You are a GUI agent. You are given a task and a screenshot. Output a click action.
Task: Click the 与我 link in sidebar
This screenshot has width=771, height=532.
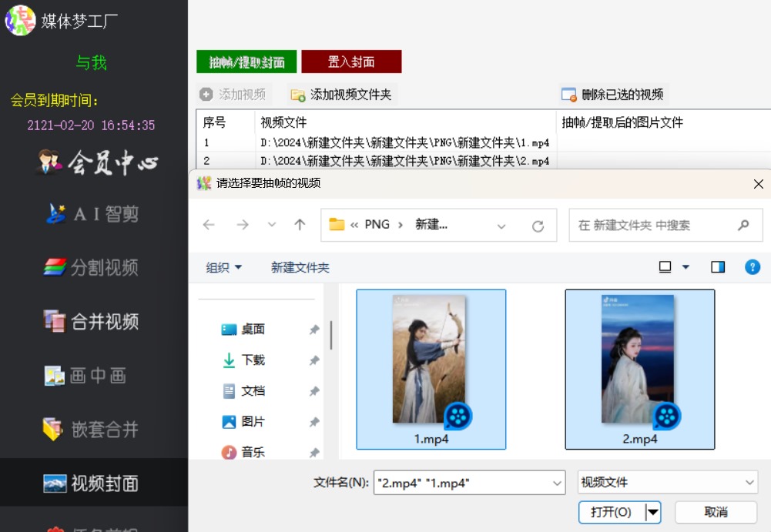92,62
